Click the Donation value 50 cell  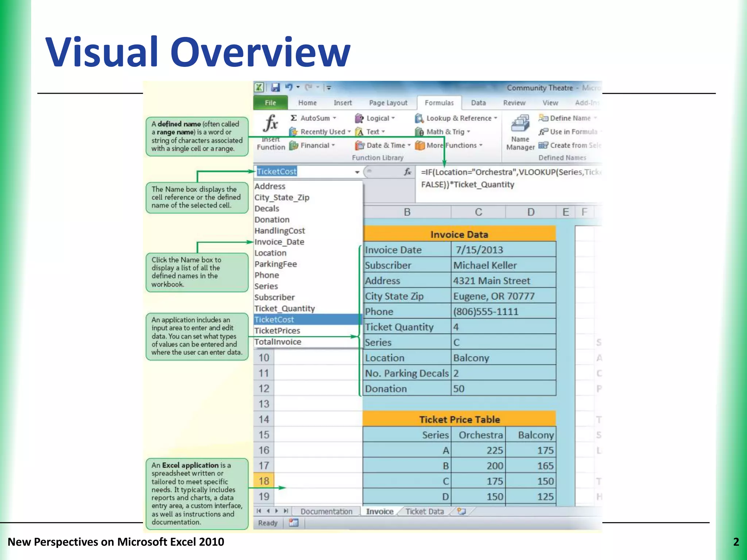pyautogui.click(x=503, y=389)
